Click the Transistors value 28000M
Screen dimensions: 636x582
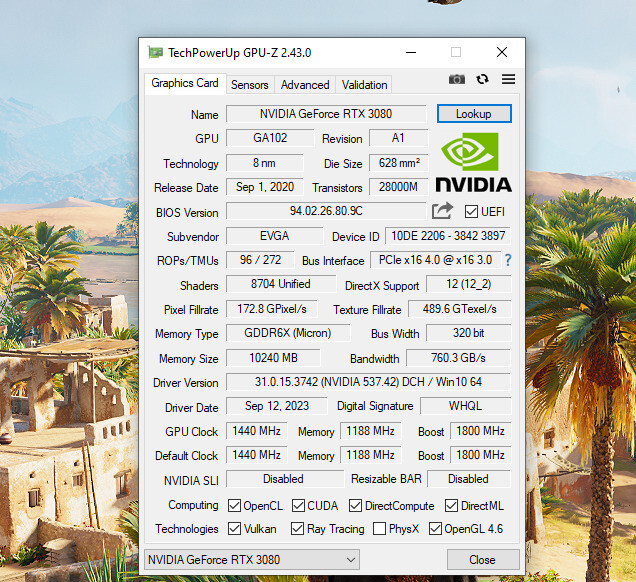398,187
